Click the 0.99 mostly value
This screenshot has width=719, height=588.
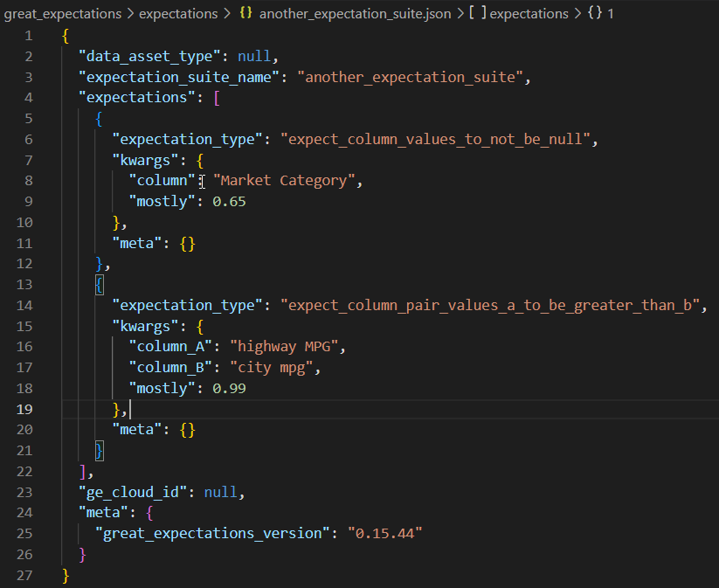tap(229, 389)
